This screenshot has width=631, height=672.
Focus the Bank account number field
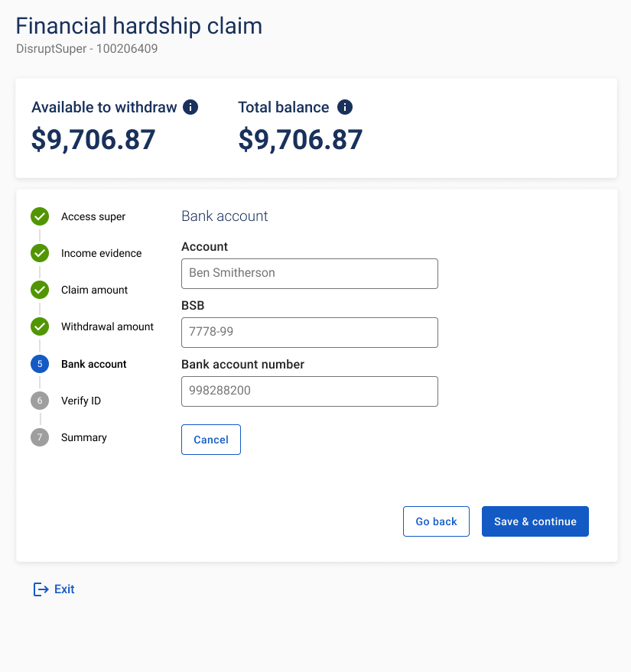[x=310, y=391]
